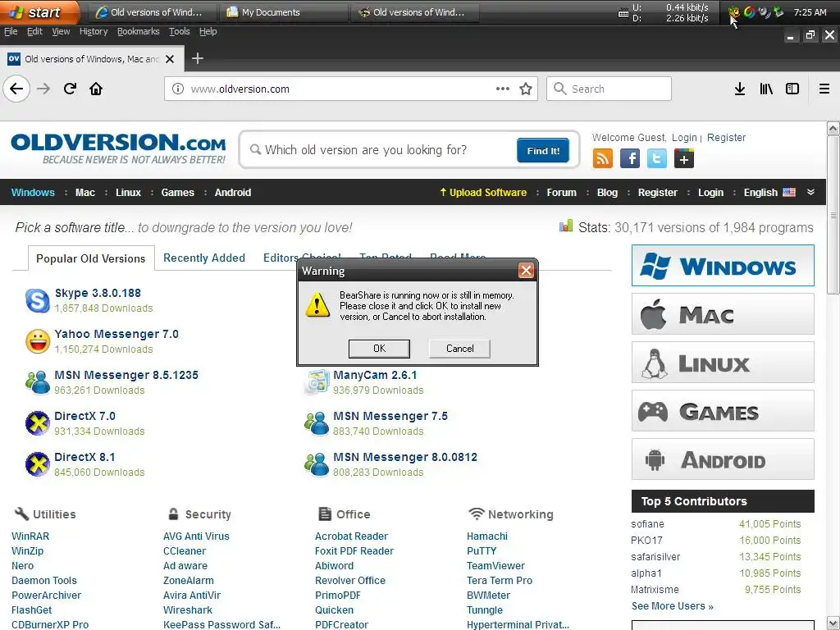Open the CCleaner link under Security
This screenshot has width=840, height=630.
[x=185, y=550]
